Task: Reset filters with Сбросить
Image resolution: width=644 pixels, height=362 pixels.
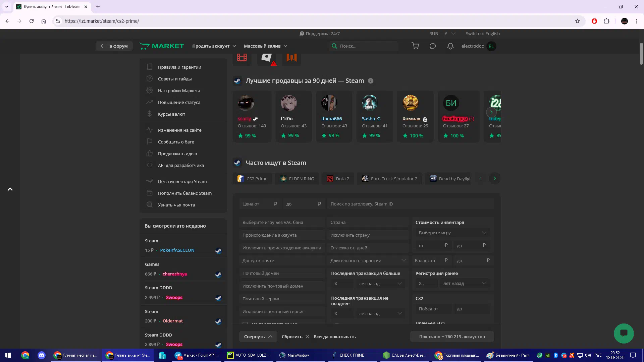Action: (x=295, y=337)
